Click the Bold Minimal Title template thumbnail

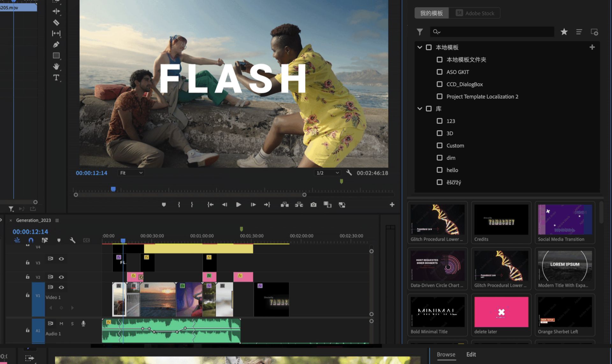(x=438, y=312)
